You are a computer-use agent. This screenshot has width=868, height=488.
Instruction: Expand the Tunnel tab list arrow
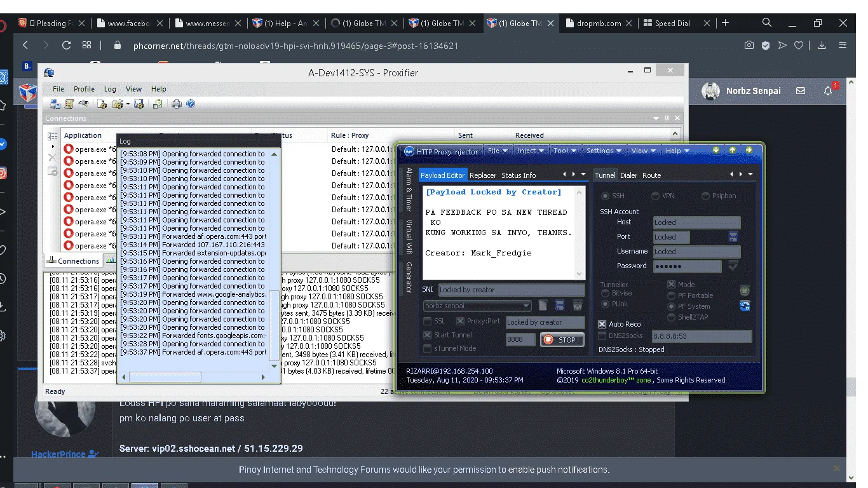[x=750, y=174]
